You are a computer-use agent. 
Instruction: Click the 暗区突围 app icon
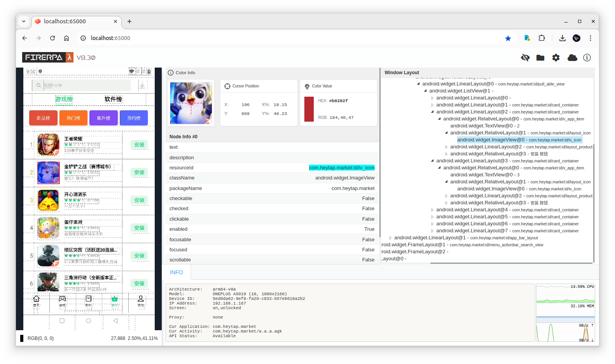click(48, 256)
